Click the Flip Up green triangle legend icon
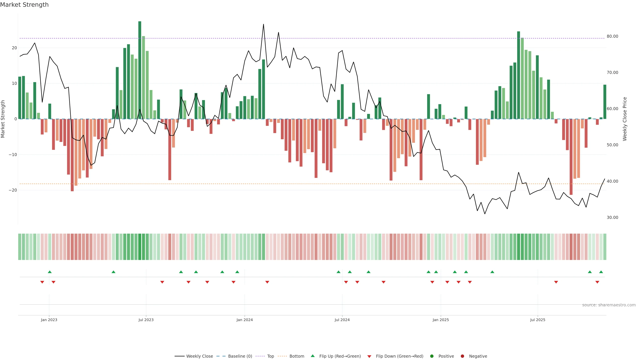644x362 pixels. coord(312,356)
